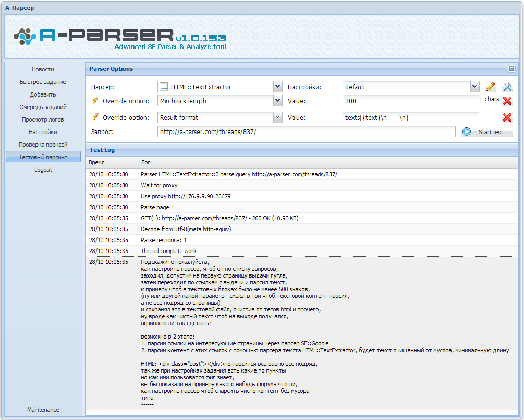Click the Start test button
The width and height of the screenshot is (524, 420).
click(x=487, y=132)
